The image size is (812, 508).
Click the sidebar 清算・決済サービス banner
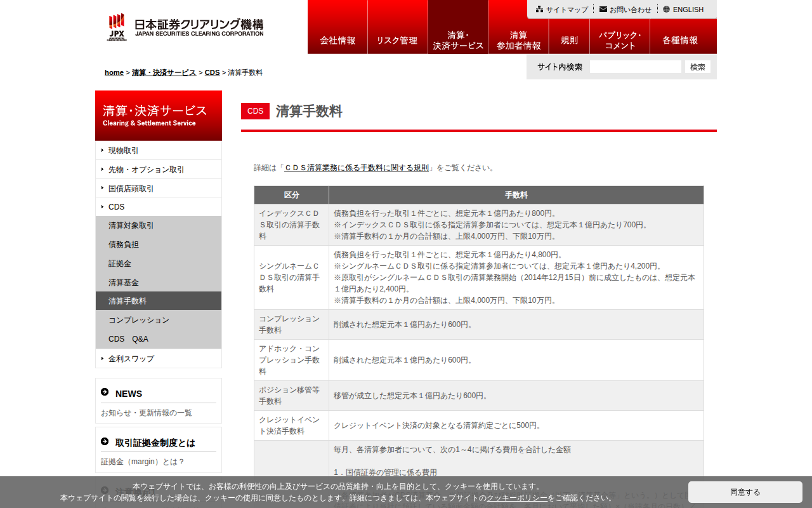[x=159, y=116]
